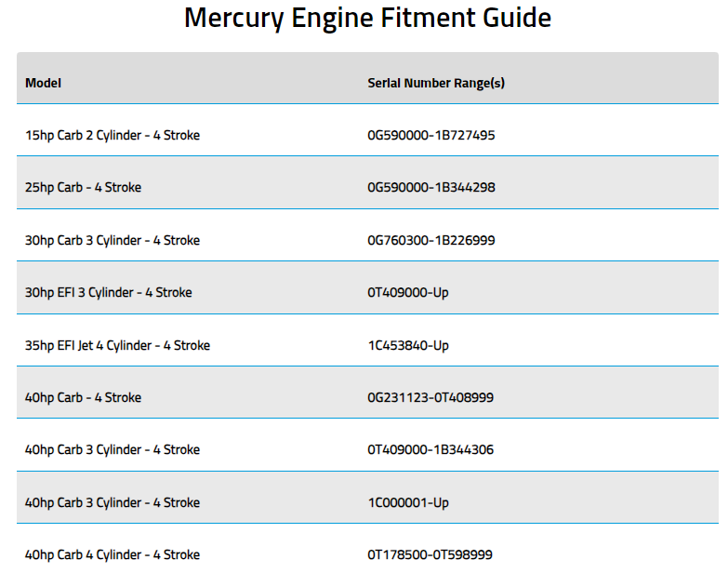Select serial range 0T409000-Up
The image size is (728, 573).
408,292
